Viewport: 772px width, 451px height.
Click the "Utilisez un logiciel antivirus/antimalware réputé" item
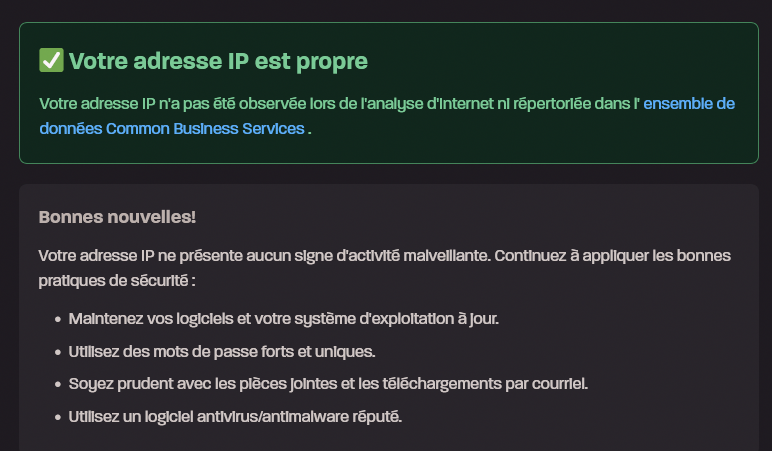235,417
